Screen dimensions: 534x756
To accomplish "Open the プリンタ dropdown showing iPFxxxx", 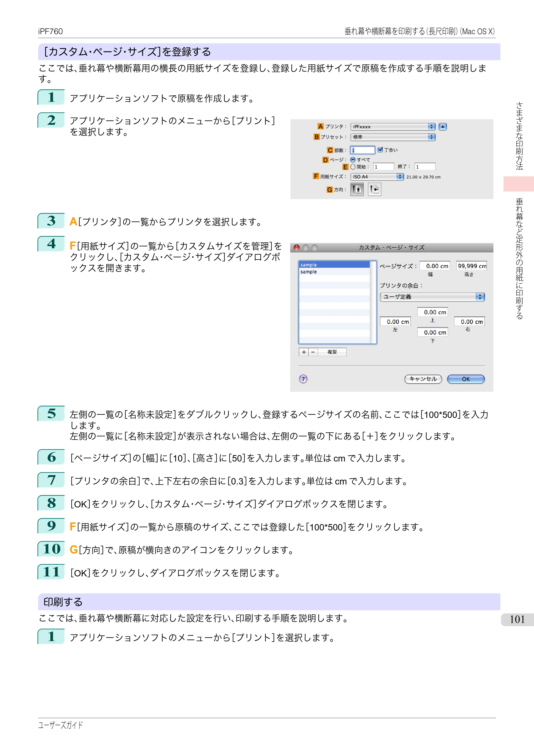I will pyautogui.click(x=393, y=127).
